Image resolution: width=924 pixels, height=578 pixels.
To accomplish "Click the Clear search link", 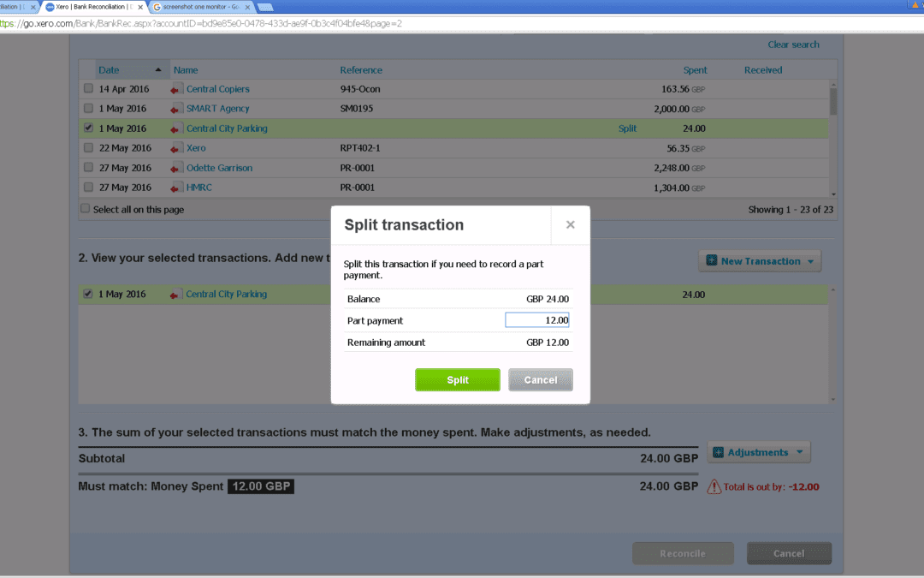I will 793,45.
